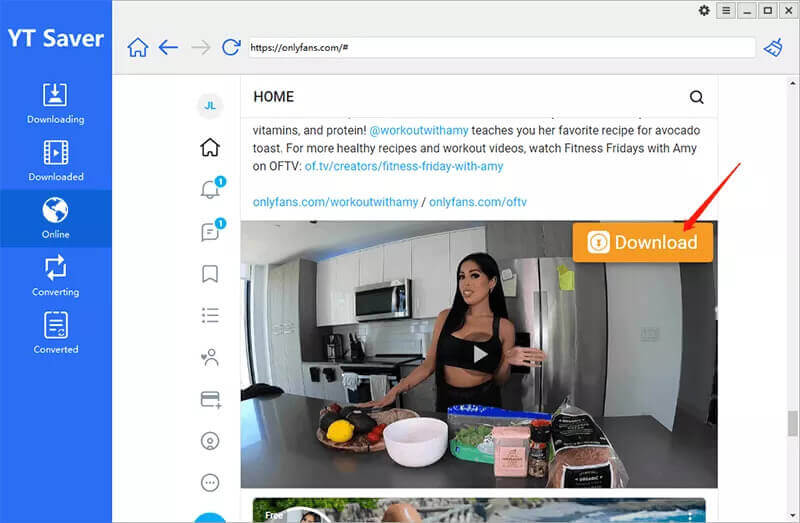Screen dimensions: 800x523
Task: Open the lists icon in sidebar
Action: (x=210, y=315)
